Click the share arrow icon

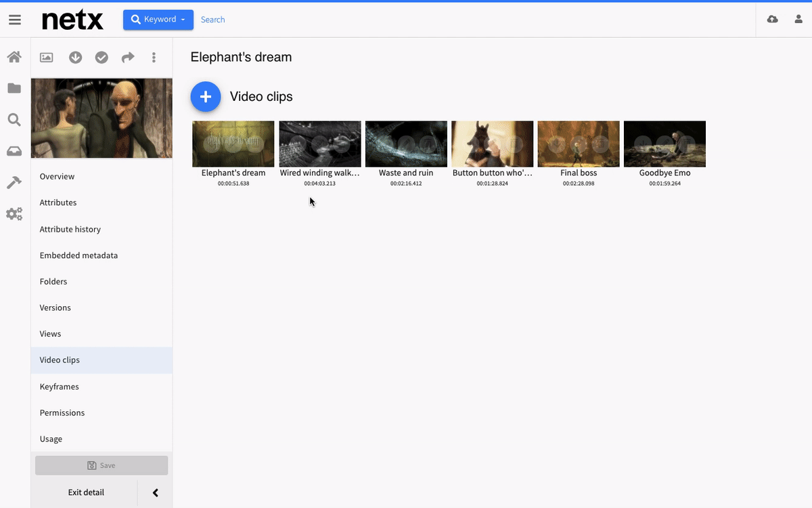coord(128,58)
